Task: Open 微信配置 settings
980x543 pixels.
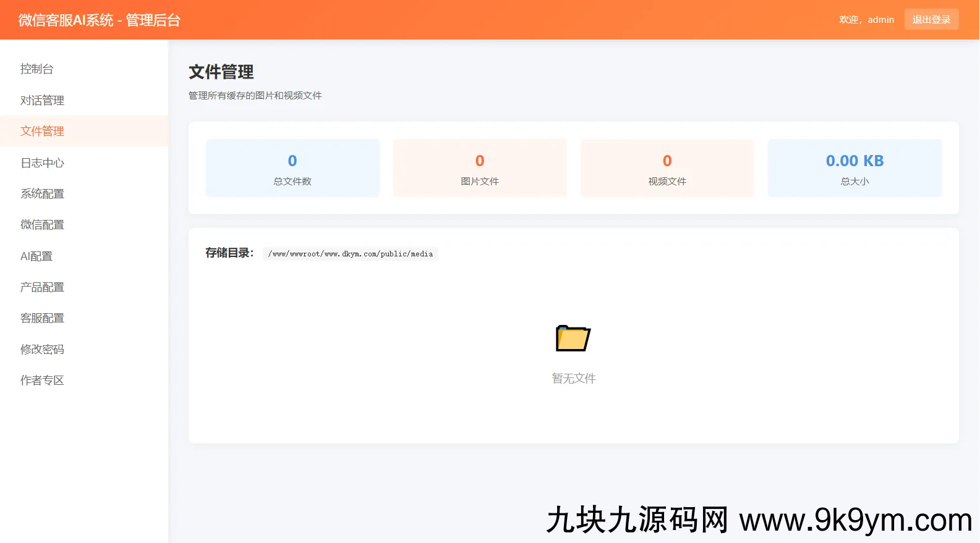Action: [x=42, y=224]
